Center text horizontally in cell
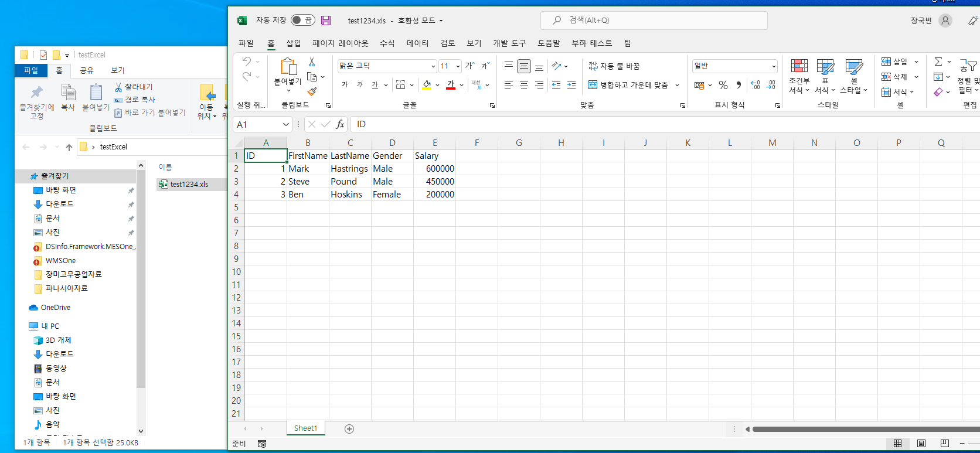Viewport: 980px width, 453px height. click(x=524, y=85)
